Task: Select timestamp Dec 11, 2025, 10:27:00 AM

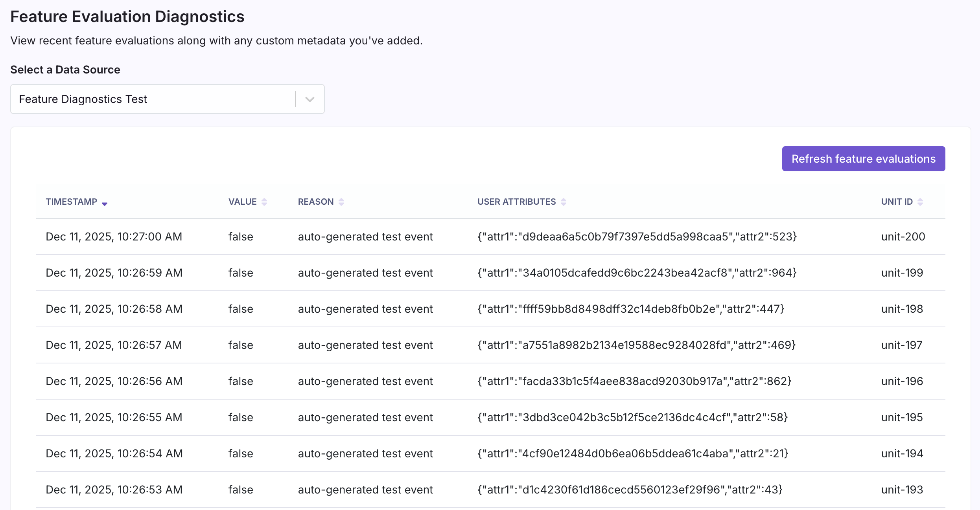Action: coord(114,237)
